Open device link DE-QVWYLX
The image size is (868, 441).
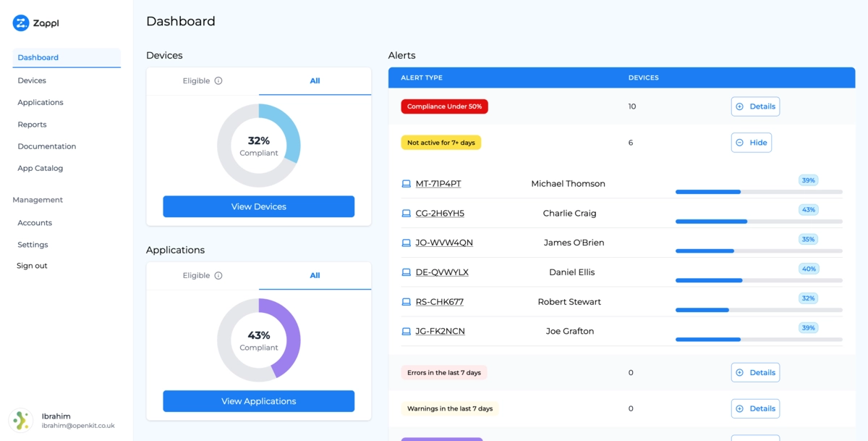point(442,272)
